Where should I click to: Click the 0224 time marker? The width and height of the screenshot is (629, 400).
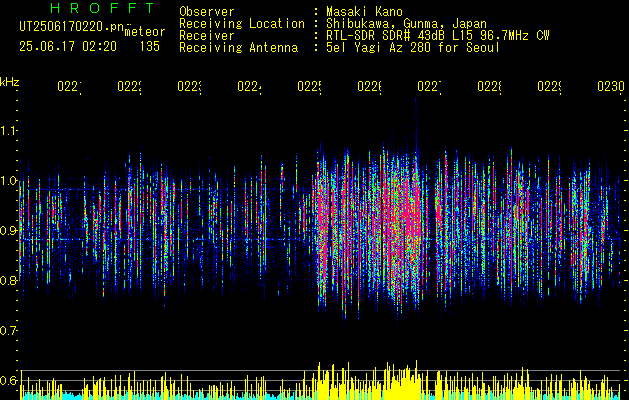pos(249,87)
